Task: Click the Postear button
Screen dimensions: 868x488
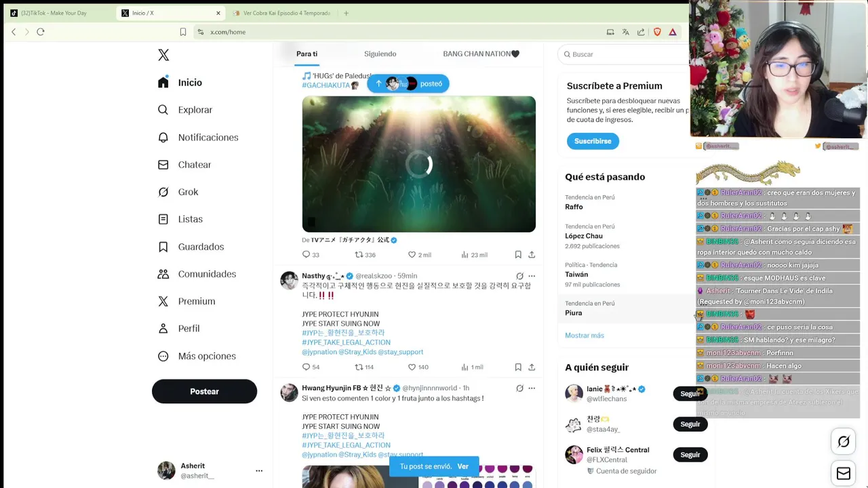Action: pos(204,391)
